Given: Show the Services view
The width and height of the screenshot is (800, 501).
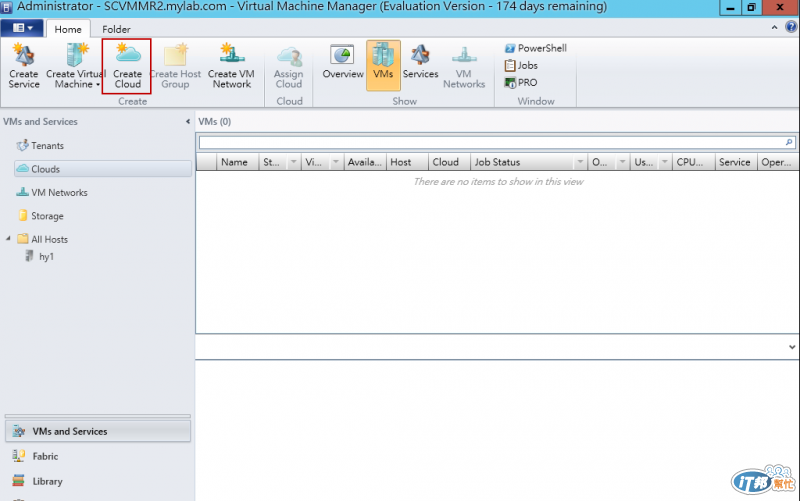Looking at the screenshot, I should pos(420,62).
